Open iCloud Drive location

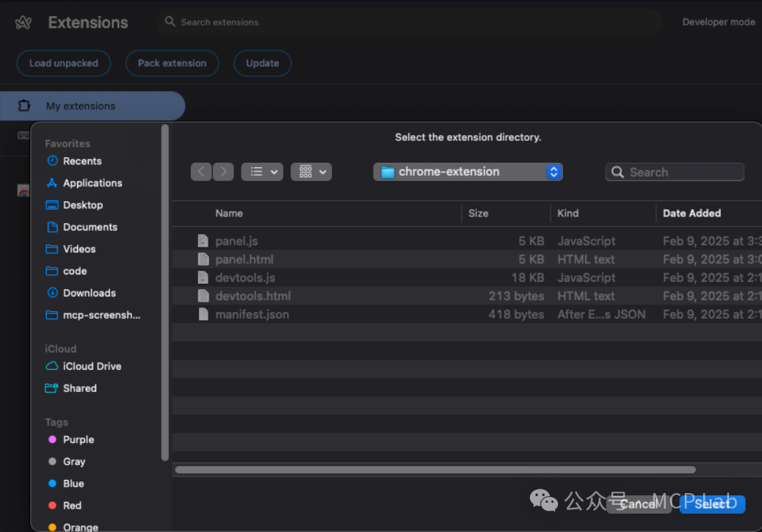[92, 366]
